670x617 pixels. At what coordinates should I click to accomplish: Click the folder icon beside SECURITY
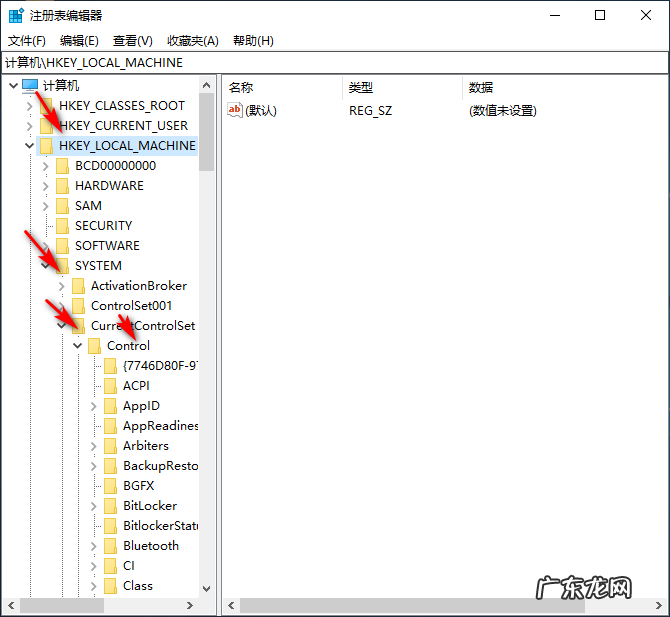click(62, 226)
